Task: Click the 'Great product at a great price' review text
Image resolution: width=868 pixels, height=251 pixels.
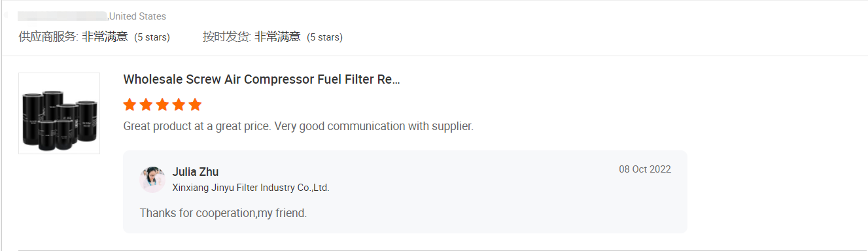Action: (x=298, y=126)
